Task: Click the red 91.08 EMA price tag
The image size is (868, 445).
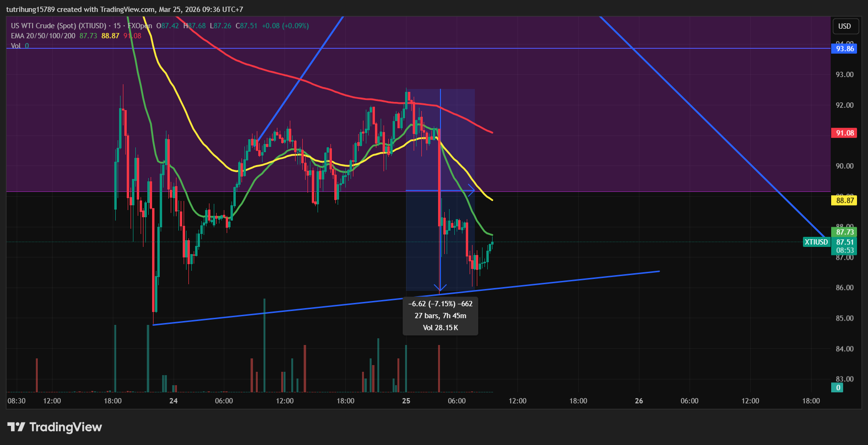Action: pyautogui.click(x=845, y=133)
